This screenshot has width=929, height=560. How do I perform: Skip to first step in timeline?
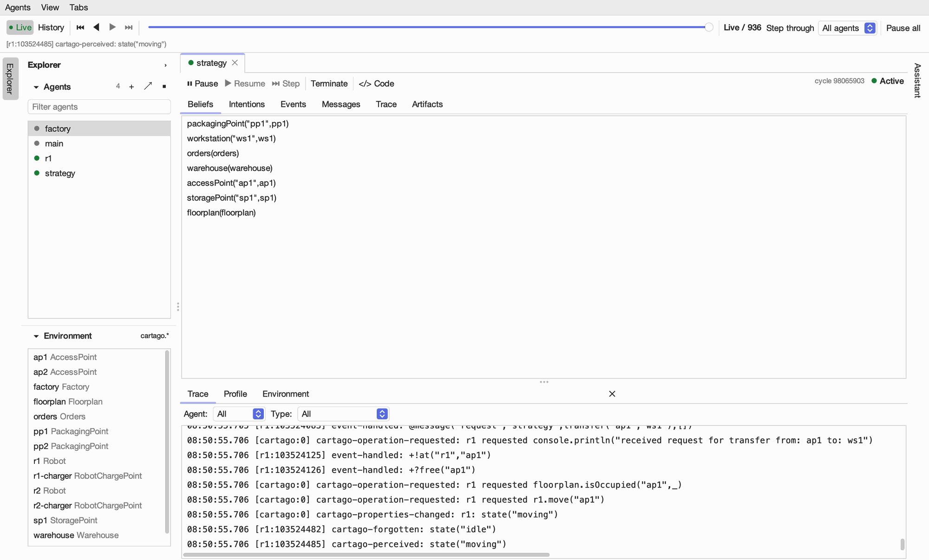pos(80,27)
